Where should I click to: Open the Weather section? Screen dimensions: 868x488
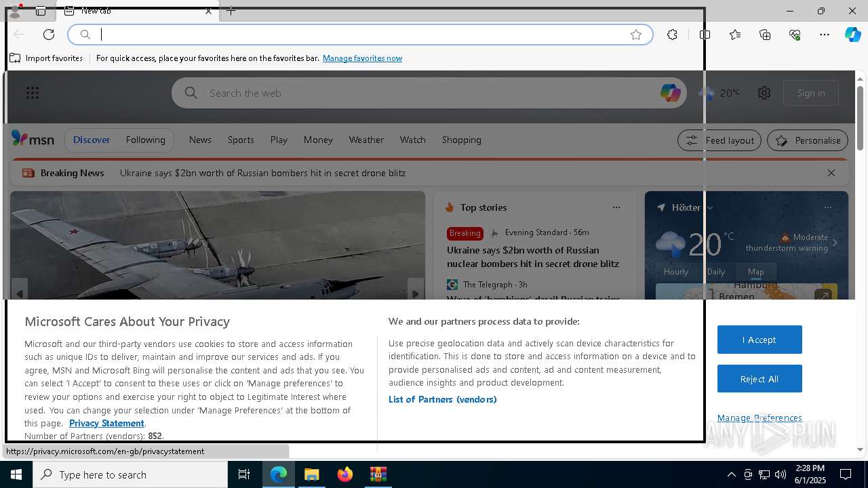pos(366,140)
